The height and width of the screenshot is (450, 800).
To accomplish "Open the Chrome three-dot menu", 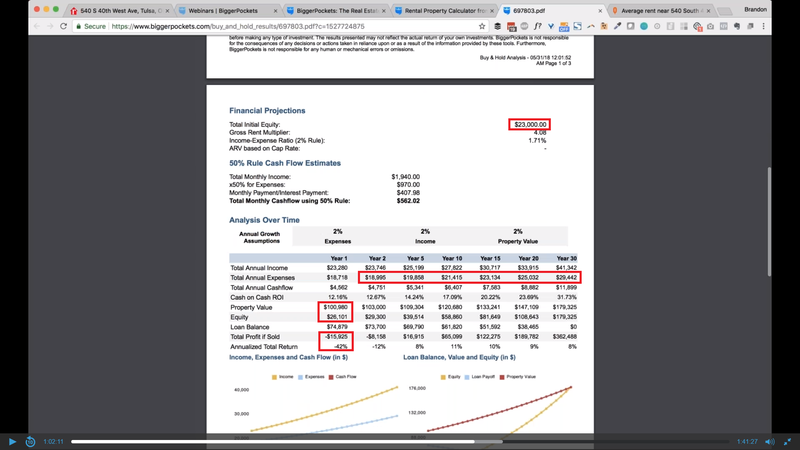I will 764,26.
